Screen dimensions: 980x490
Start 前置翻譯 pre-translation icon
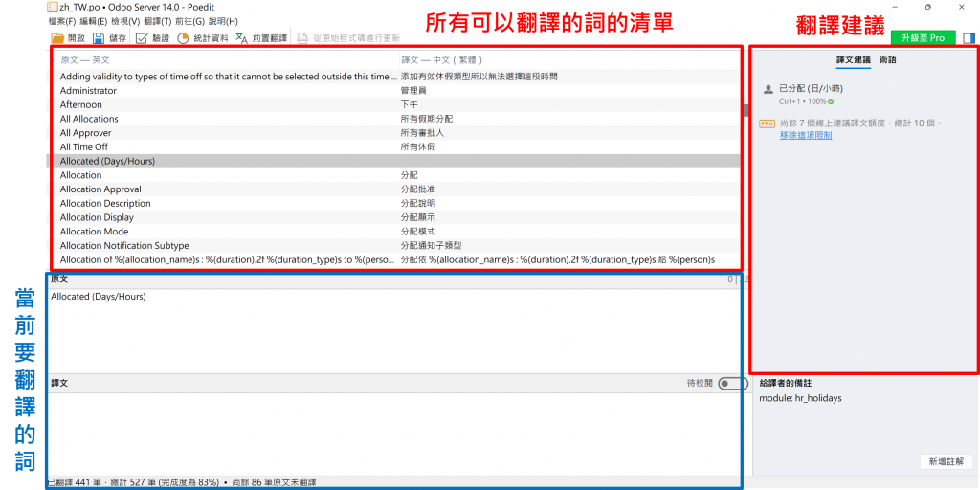(x=242, y=38)
